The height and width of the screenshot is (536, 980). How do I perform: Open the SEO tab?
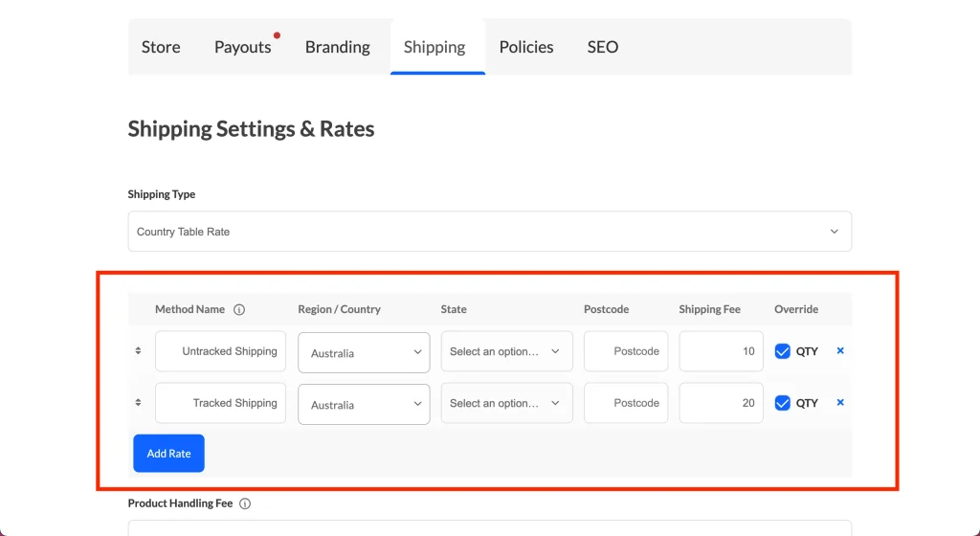[603, 47]
